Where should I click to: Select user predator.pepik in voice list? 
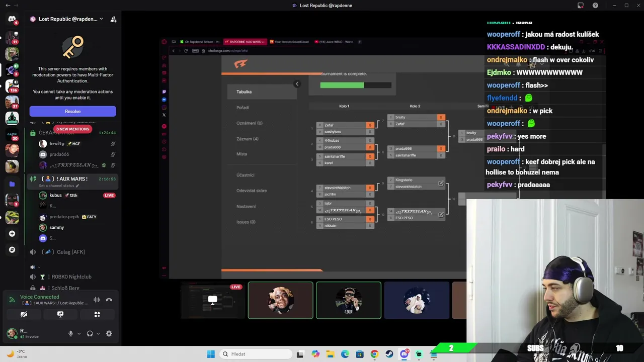76,217
